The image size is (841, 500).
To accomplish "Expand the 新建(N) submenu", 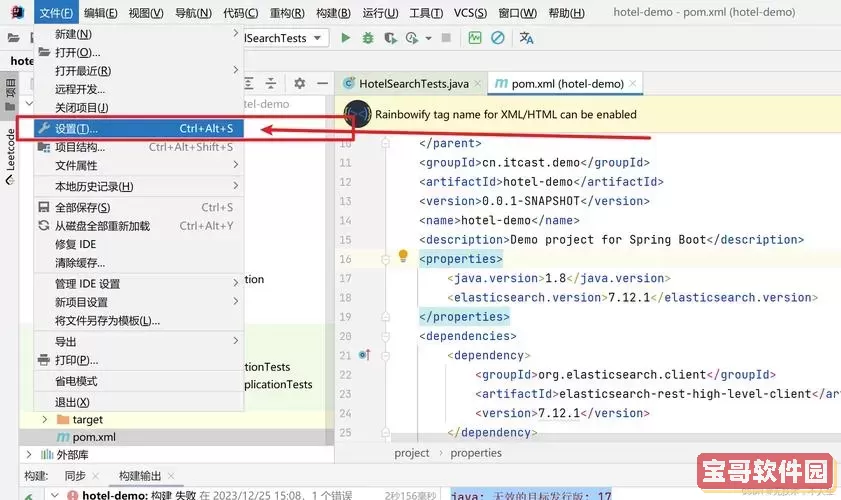I will click(x=138, y=34).
